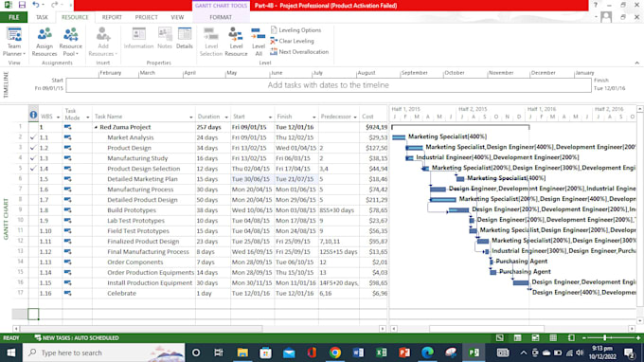Click the zoom slider in the status bar

[604, 337]
